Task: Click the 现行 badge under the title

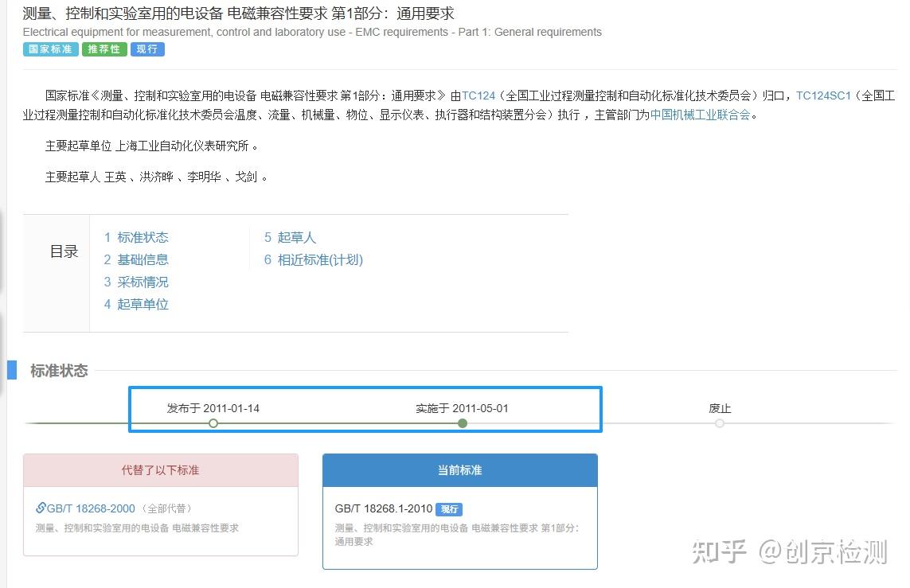Action: [x=147, y=49]
